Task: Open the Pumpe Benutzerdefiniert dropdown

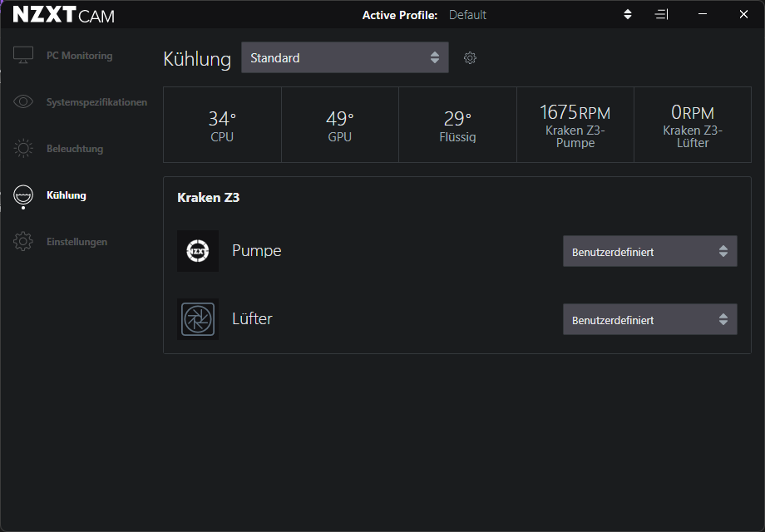Action: click(x=650, y=251)
